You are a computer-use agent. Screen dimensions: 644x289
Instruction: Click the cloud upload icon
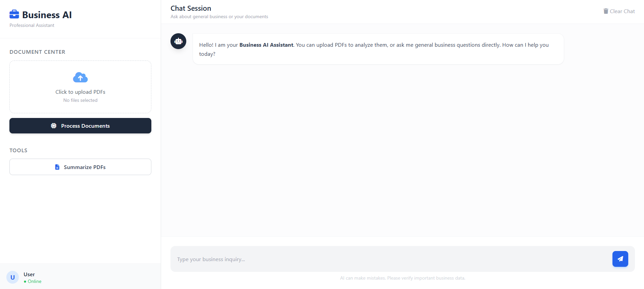[80, 78]
